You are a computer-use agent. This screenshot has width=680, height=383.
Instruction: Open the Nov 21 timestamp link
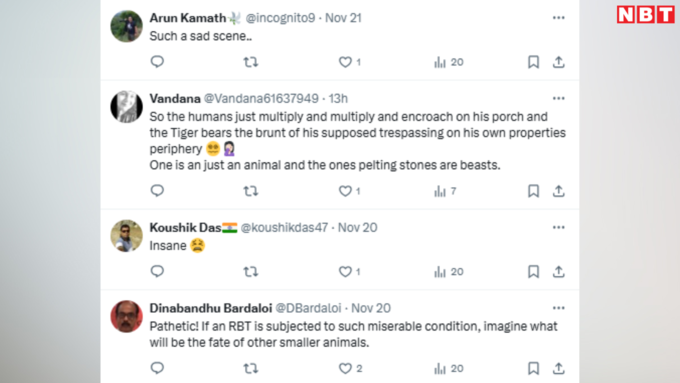click(x=343, y=18)
